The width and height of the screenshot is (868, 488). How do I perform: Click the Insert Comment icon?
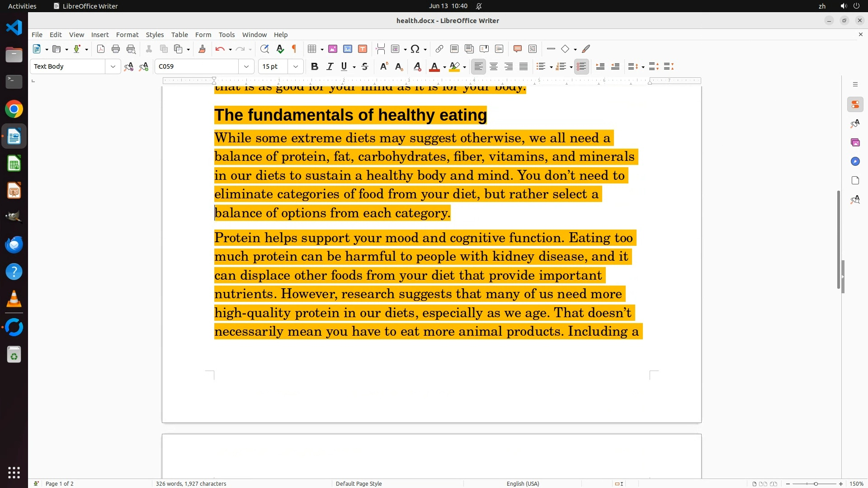(x=518, y=49)
